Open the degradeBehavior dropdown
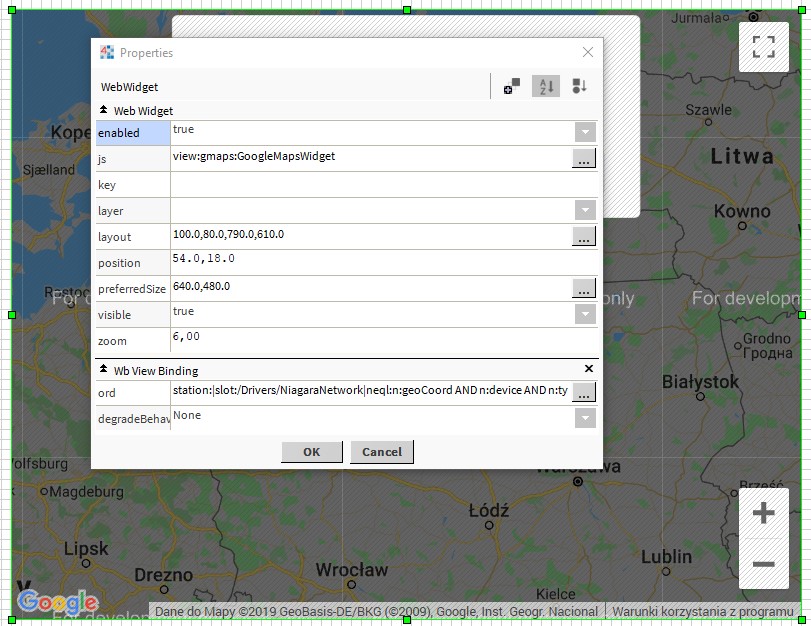Image resolution: width=811 pixels, height=626 pixels. [585, 418]
